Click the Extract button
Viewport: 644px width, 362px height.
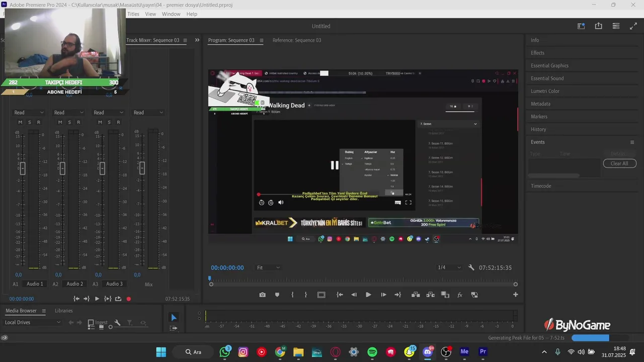(x=430, y=295)
